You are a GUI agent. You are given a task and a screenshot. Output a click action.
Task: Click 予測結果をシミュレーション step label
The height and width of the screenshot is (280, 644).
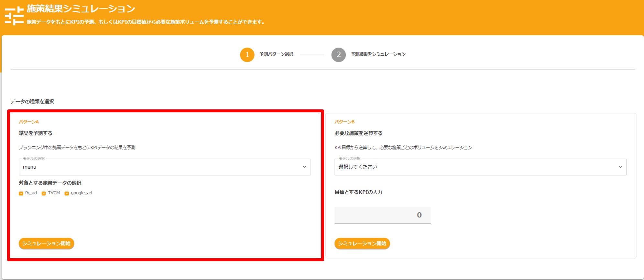(x=378, y=54)
